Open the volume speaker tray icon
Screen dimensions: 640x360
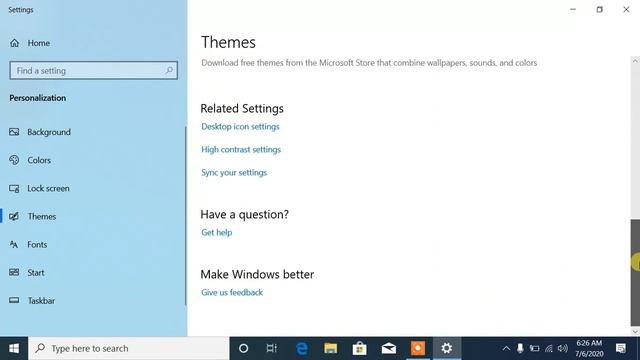pos(563,348)
